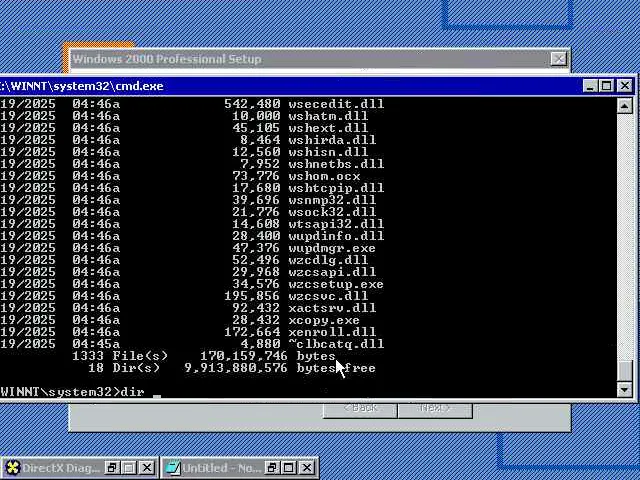Click the wshisn.dll file name
Image resolution: width=640 pixels, height=480 pixels.
click(x=329, y=152)
